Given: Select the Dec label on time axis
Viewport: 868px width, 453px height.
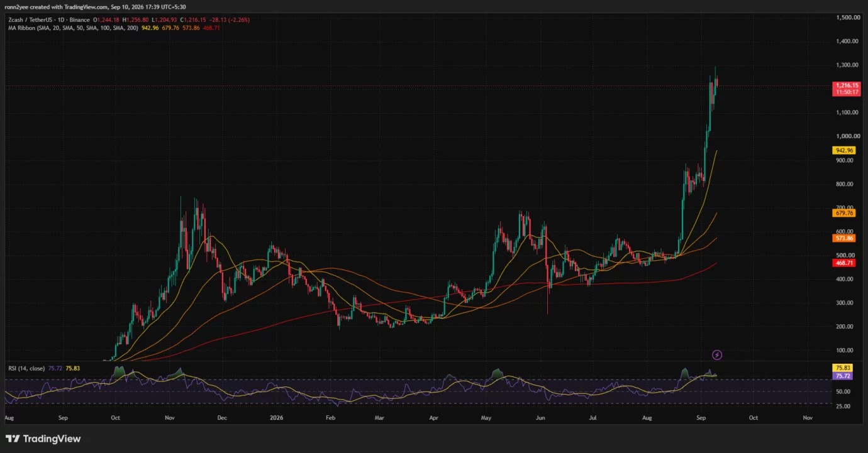Looking at the screenshot, I should (x=221, y=417).
